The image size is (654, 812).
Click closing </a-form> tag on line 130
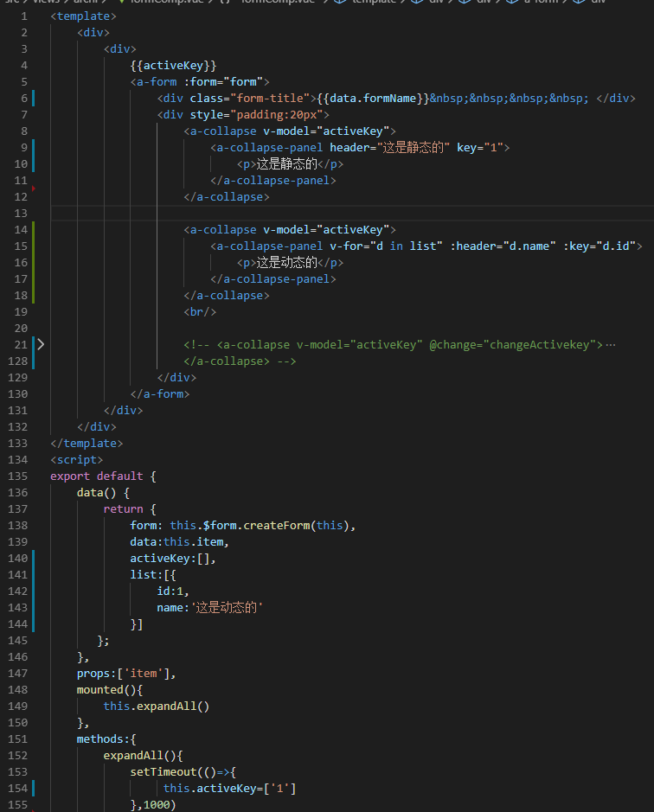coord(160,394)
